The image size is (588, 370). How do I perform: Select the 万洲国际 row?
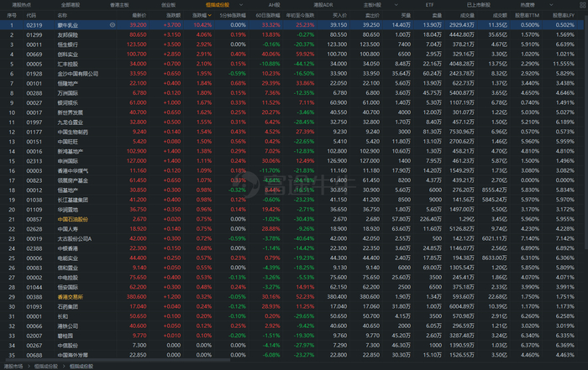tap(292, 93)
